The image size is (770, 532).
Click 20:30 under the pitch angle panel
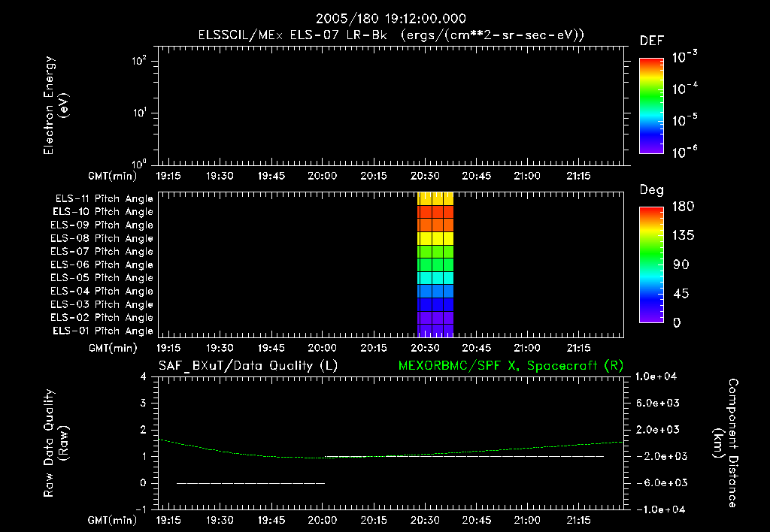click(x=425, y=348)
